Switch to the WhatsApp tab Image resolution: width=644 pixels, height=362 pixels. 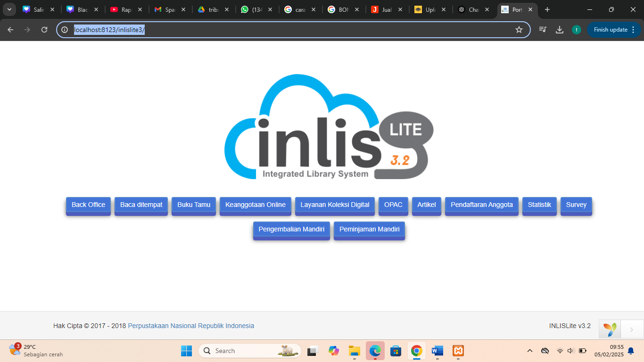(257, 9)
